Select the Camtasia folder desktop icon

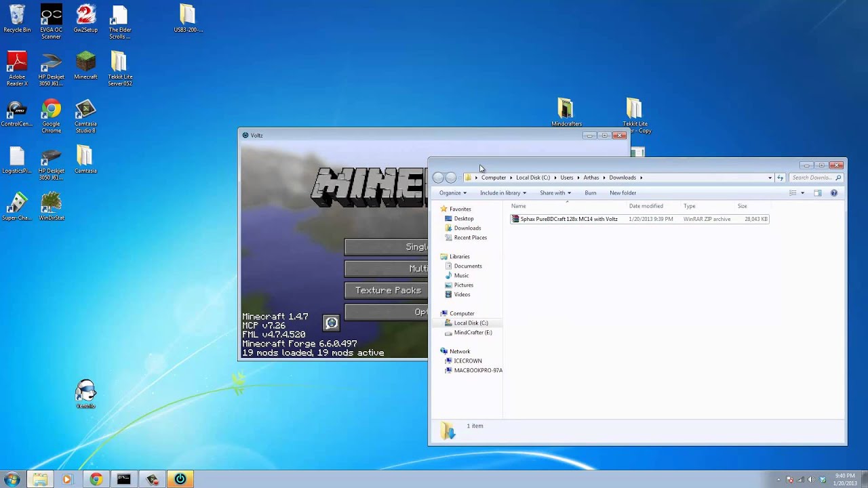[85, 160]
